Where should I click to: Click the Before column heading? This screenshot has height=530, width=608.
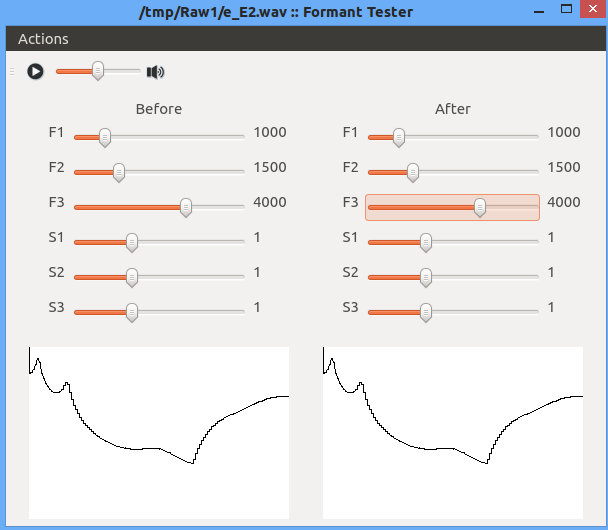pyautogui.click(x=159, y=109)
